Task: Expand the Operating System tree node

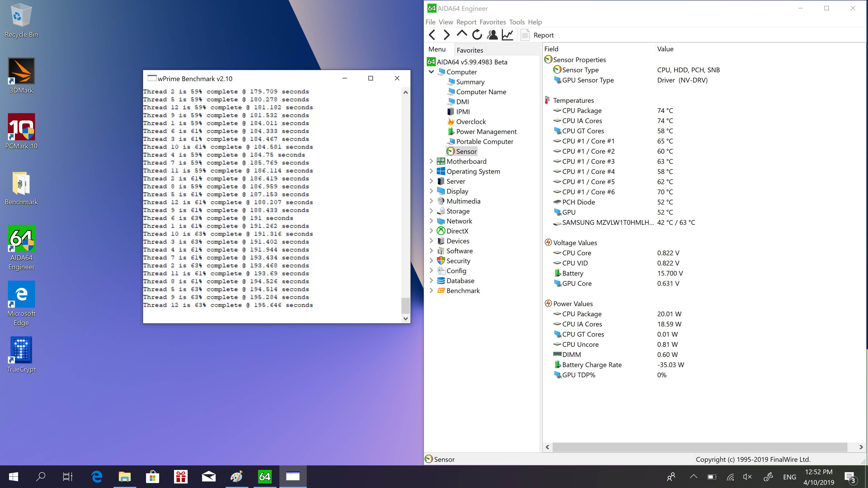Action: [x=431, y=171]
